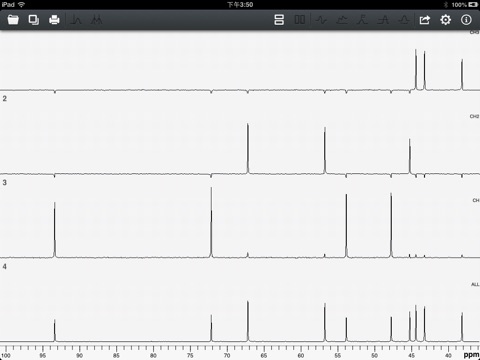Viewport: 480px width, 360px height.
Task: Switch to side-by-side columns layout
Action: 300,20
